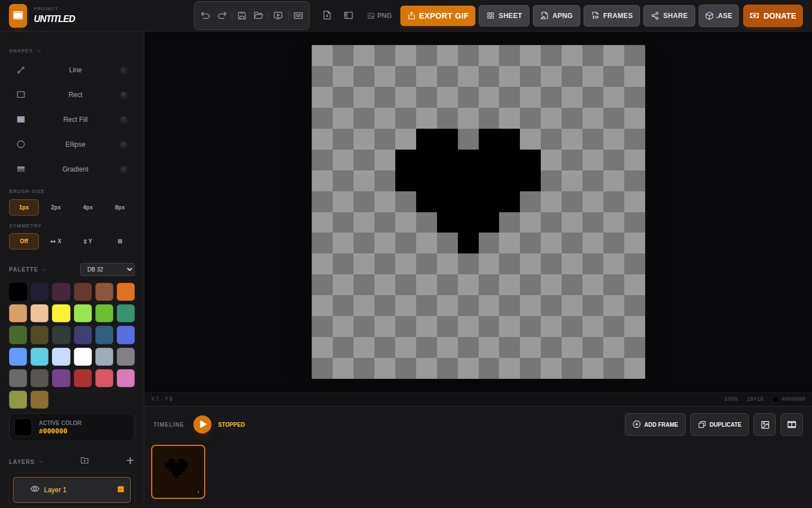Viewport: 812px width, 508px height.
Task: Click the image icon beside Duplicate
Action: click(765, 424)
